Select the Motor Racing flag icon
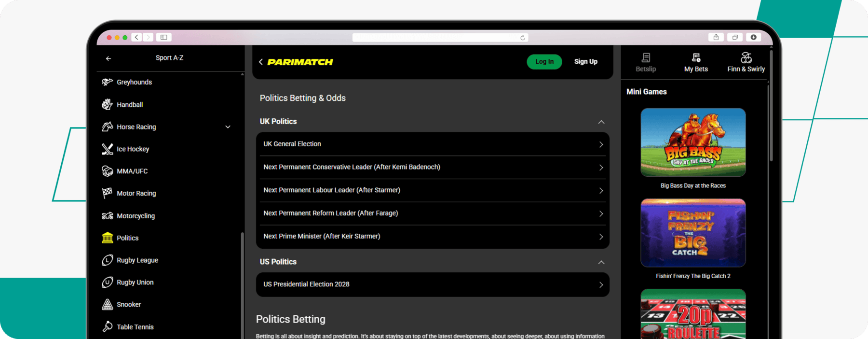This screenshot has width=868, height=339. point(107,193)
